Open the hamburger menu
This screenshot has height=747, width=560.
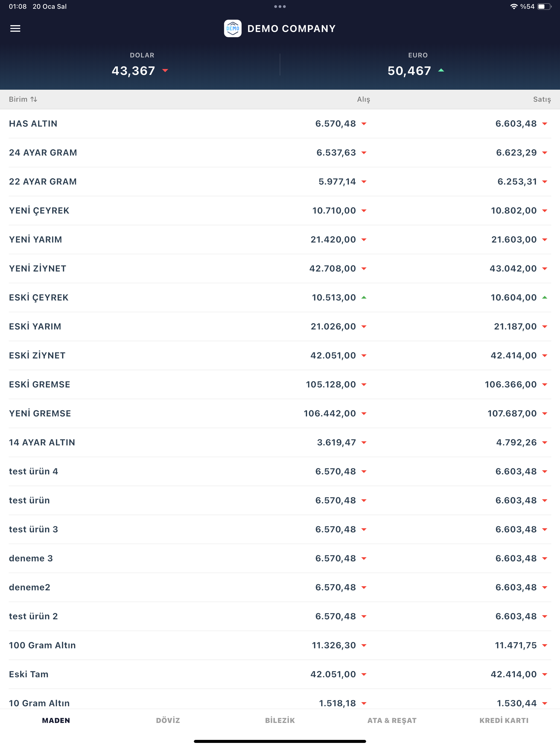(x=15, y=29)
